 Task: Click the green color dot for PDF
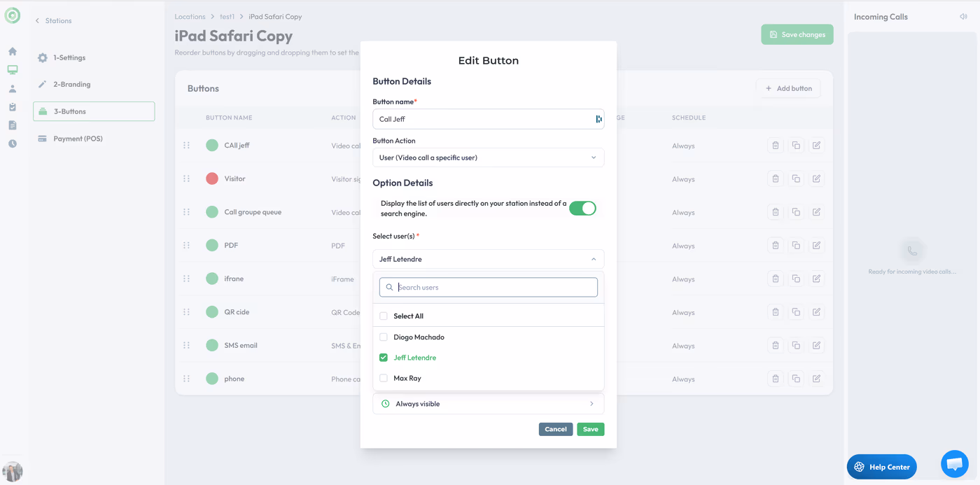[212, 245]
